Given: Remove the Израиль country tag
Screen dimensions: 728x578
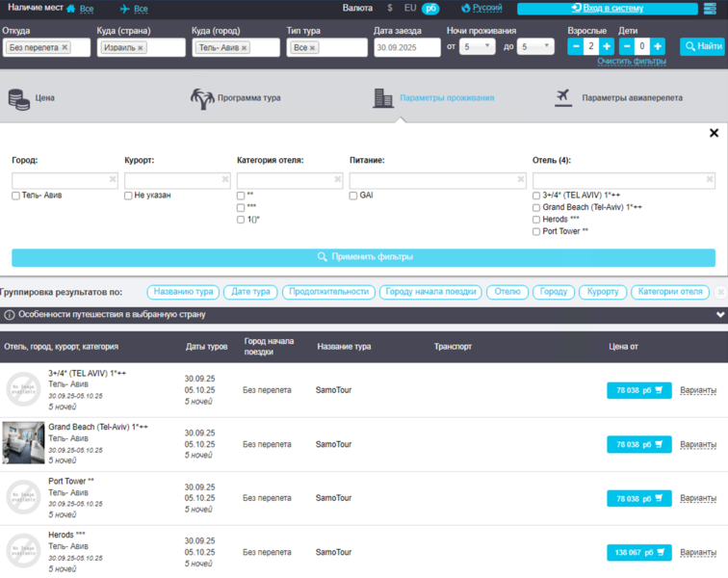Looking at the screenshot, I should pos(141,47).
